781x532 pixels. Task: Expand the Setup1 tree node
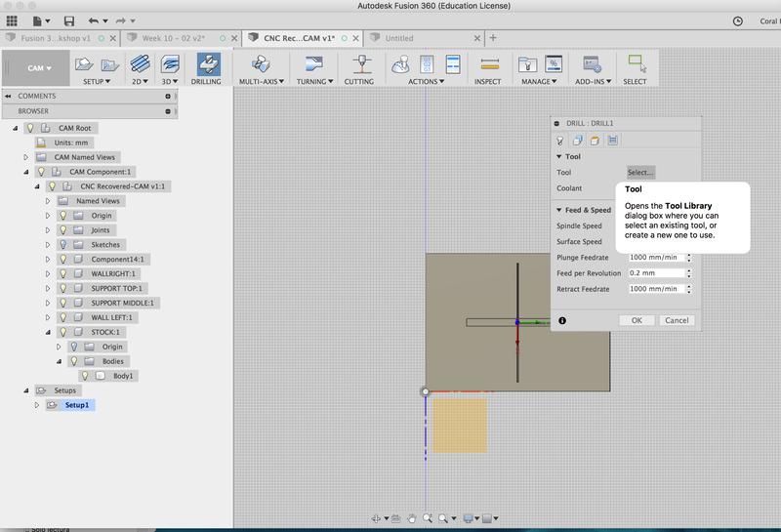click(x=37, y=405)
